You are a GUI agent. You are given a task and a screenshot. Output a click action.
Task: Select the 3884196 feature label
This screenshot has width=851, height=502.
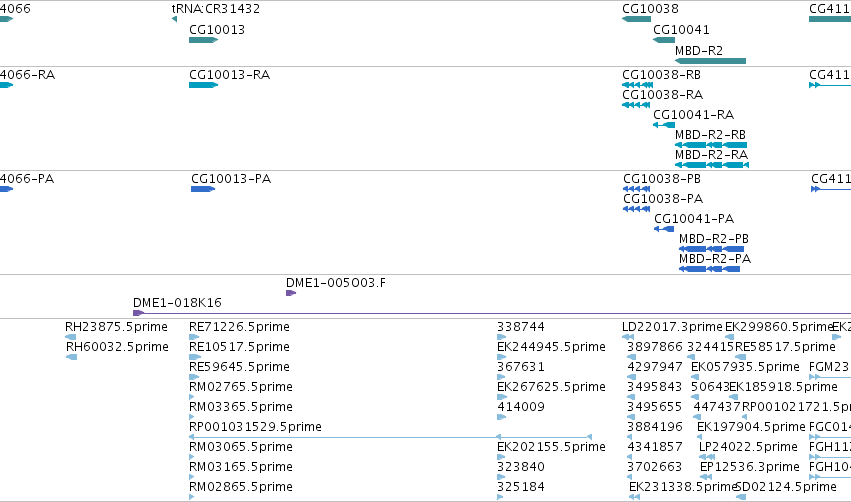(655, 427)
